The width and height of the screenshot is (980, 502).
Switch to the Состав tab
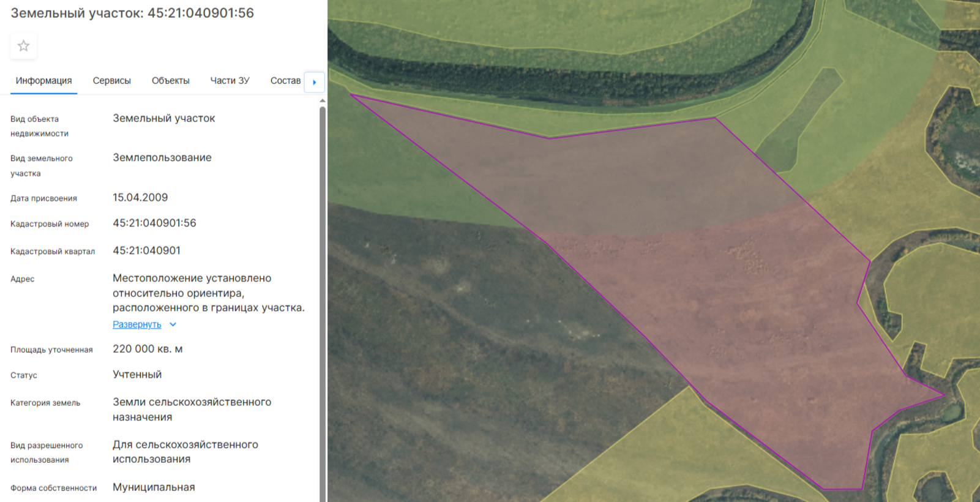coord(285,81)
